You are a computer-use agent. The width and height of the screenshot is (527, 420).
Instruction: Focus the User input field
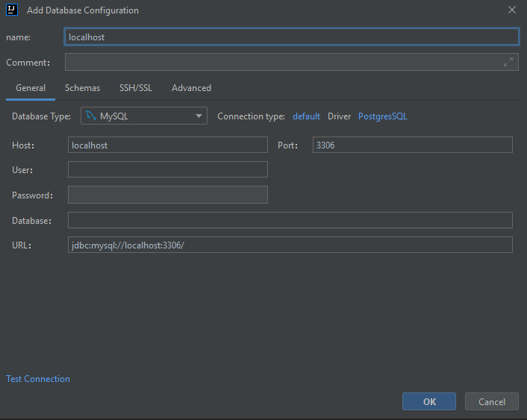click(x=167, y=170)
